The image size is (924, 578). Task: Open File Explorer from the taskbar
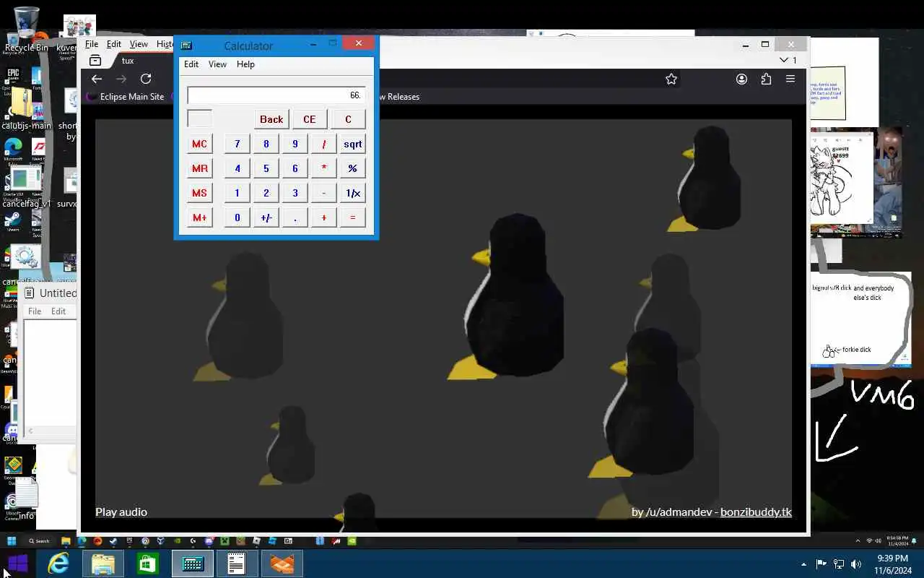coord(103,564)
